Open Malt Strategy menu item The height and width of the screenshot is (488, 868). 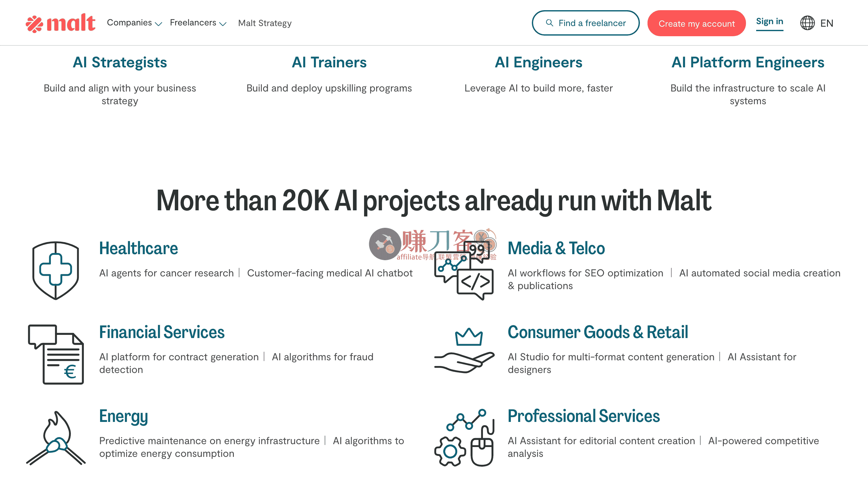(x=265, y=23)
